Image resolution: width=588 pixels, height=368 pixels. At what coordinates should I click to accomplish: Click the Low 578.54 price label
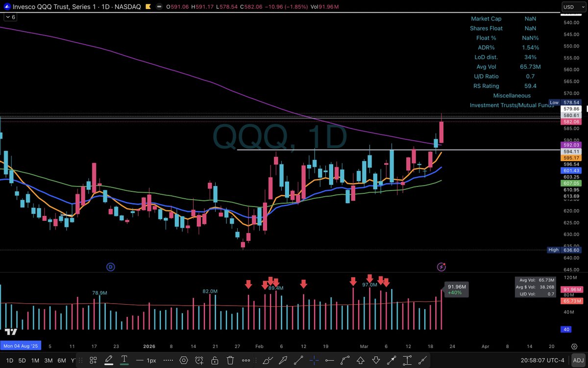coord(565,103)
